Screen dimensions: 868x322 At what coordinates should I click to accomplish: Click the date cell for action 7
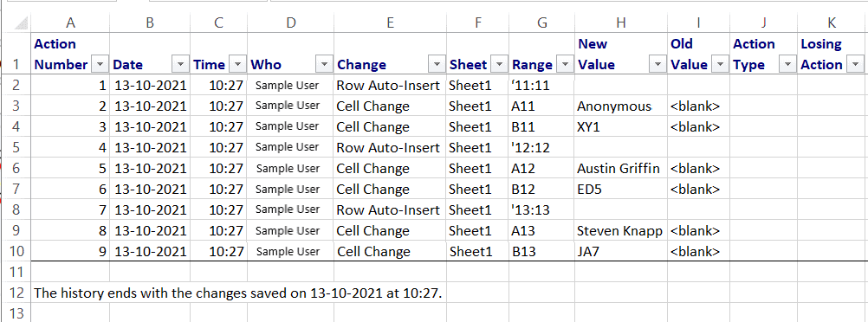click(x=150, y=209)
